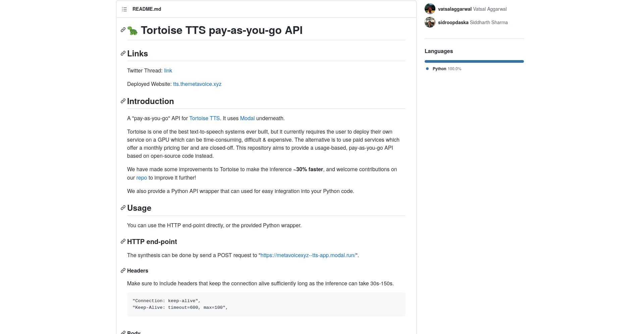The height and width of the screenshot is (334, 644).
Task: Click anchor icon next to Usage heading
Action: 123,208
